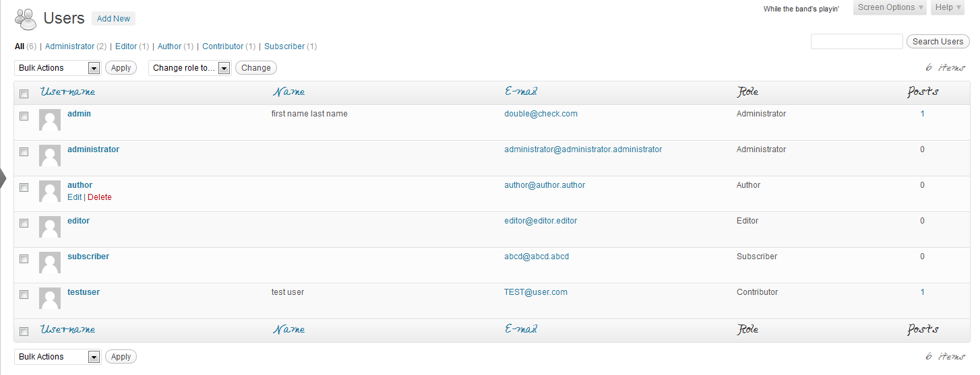Expand the Screen Options panel
The height and width of the screenshot is (375, 980).
click(x=890, y=7)
